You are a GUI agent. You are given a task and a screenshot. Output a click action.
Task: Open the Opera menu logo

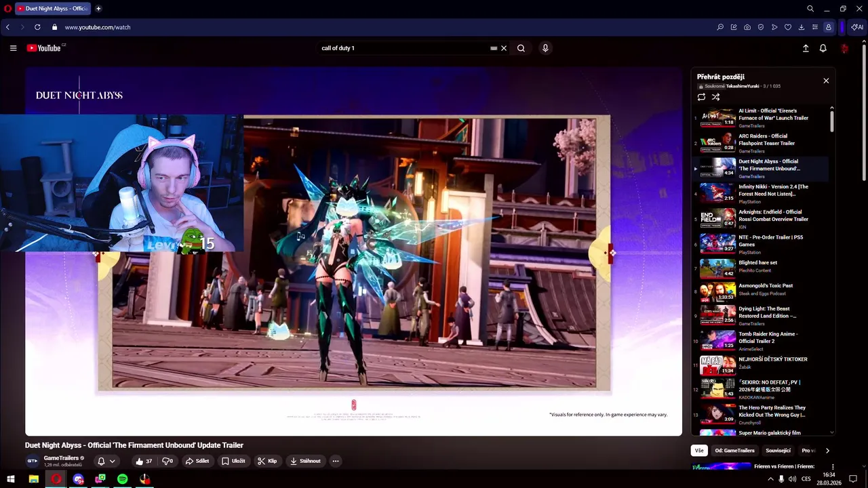click(7, 9)
